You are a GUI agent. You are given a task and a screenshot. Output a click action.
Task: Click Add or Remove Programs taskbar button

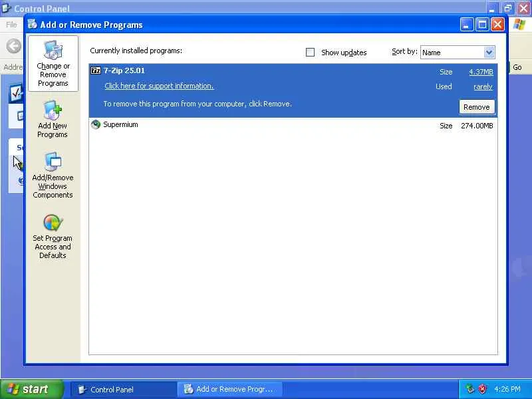point(229,390)
